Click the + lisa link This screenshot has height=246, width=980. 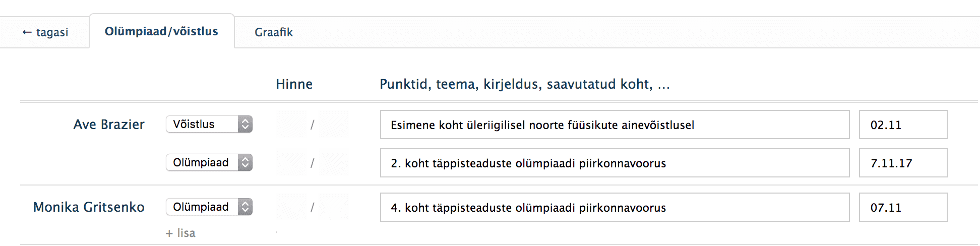[180, 233]
